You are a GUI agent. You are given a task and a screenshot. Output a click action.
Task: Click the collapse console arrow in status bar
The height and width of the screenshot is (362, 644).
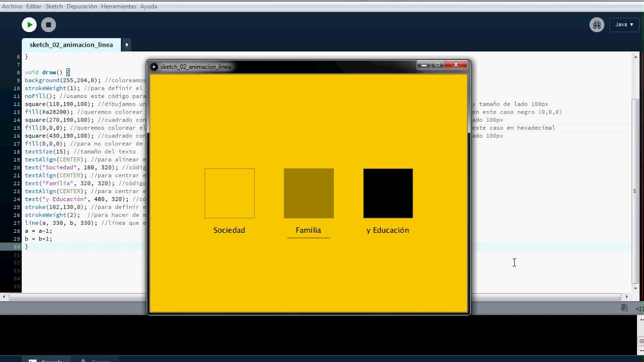click(x=639, y=308)
